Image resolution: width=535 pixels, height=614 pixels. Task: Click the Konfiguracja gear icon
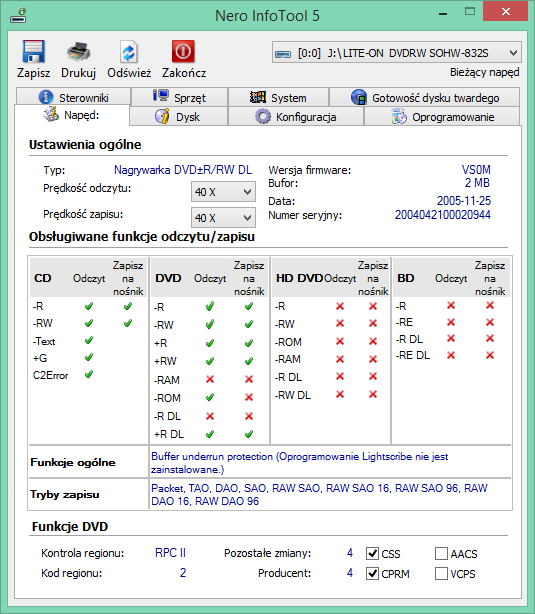pyautogui.click(x=263, y=116)
